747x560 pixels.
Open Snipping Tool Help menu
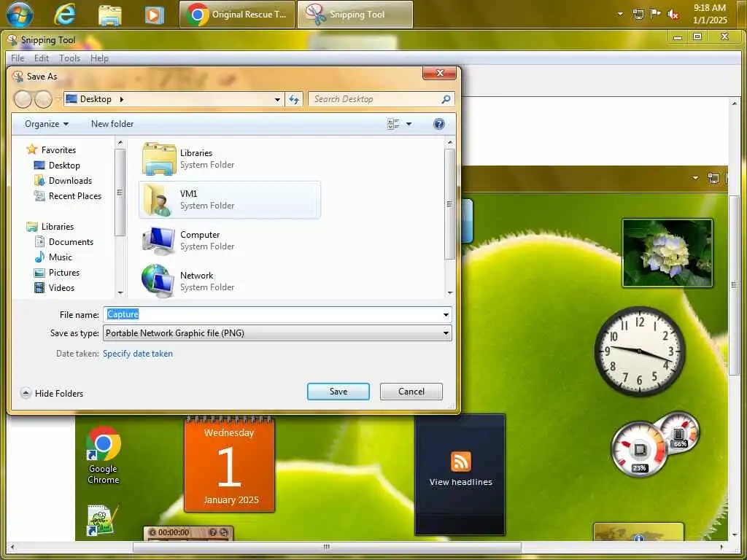pyautogui.click(x=99, y=58)
